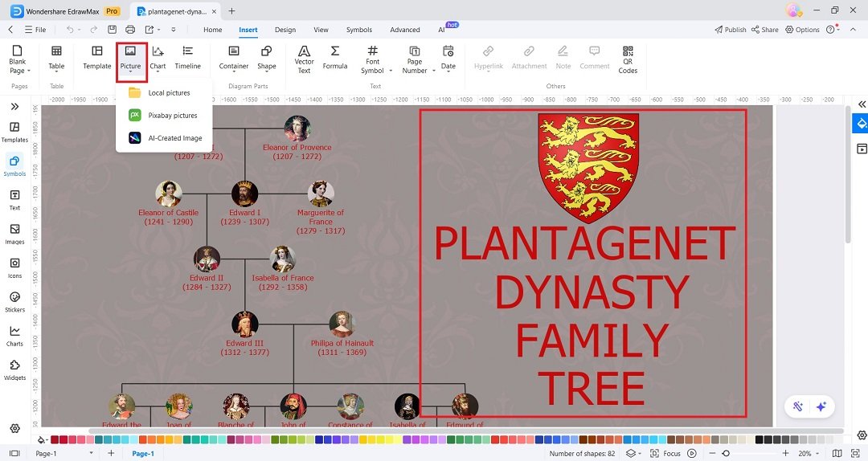Image resolution: width=868 pixels, height=461 pixels.
Task: Open the Formula tool
Action: (335, 58)
